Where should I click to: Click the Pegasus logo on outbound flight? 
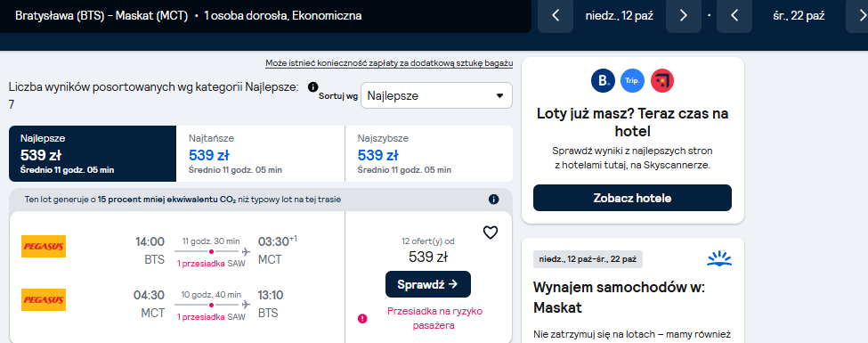coord(44,247)
